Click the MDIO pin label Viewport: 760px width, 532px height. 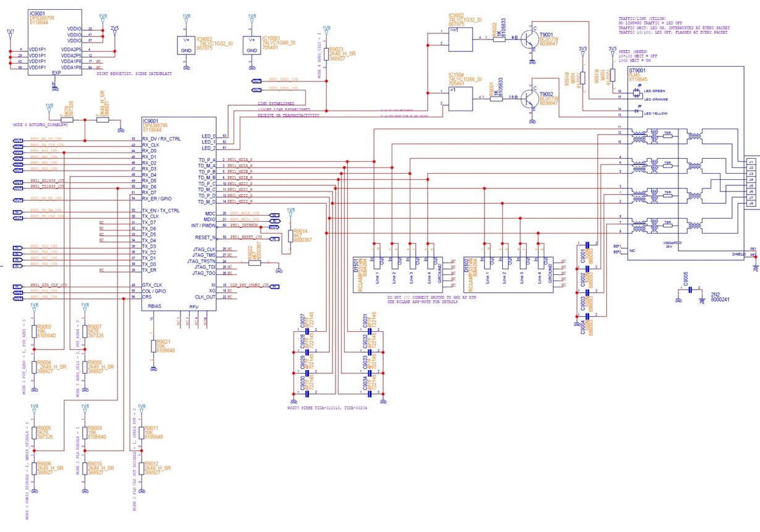[x=209, y=220]
